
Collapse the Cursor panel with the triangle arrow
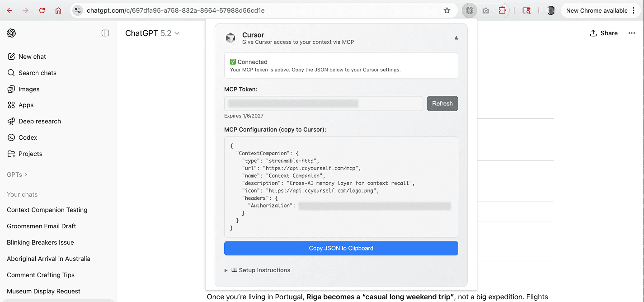pyautogui.click(x=456, y=38)
